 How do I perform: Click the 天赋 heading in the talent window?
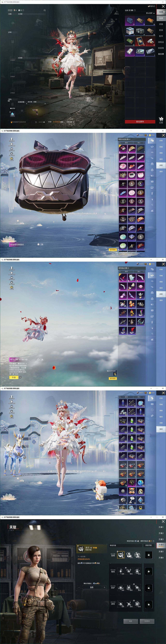pos(13,527)
